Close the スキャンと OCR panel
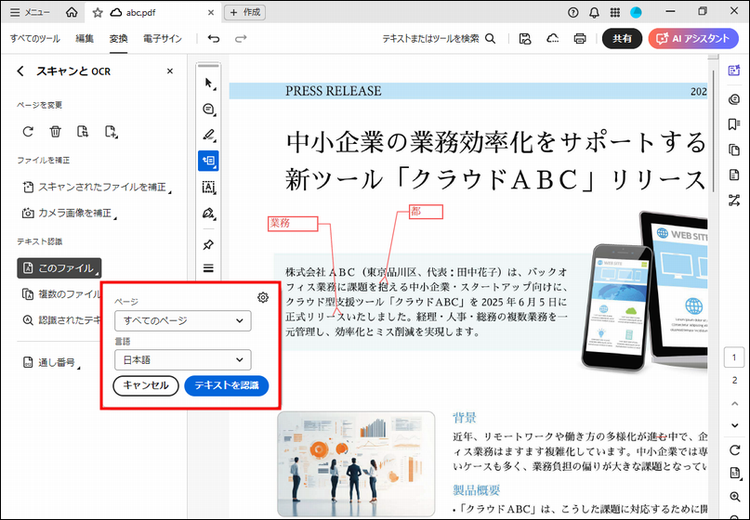The image size is (750, 520). point(170,71)
